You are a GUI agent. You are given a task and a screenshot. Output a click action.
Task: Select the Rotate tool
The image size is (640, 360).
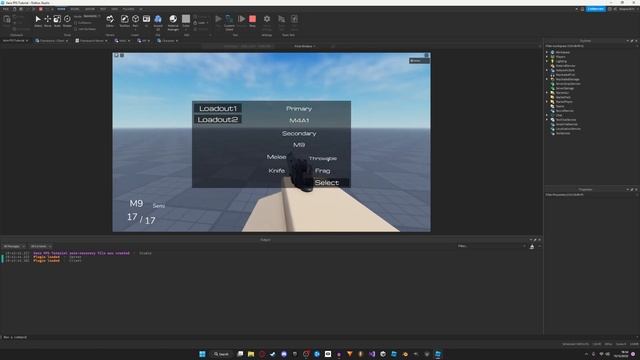point(67,21)
